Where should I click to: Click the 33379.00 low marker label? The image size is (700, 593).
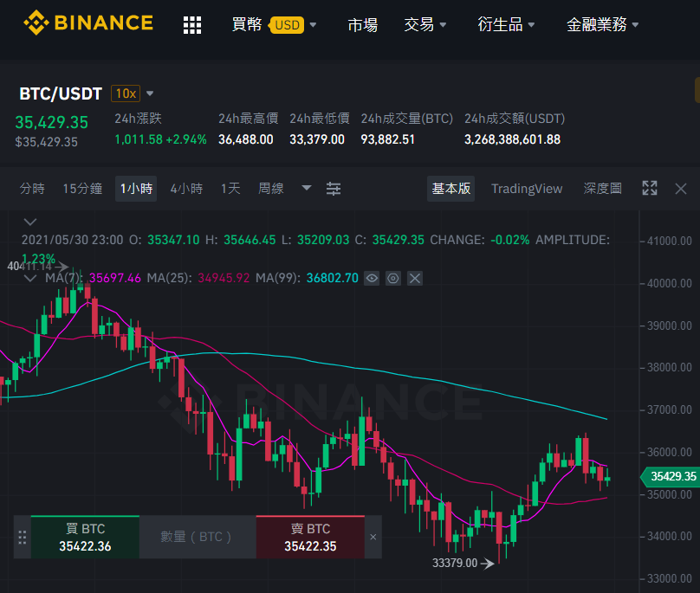tap(455, 563)
